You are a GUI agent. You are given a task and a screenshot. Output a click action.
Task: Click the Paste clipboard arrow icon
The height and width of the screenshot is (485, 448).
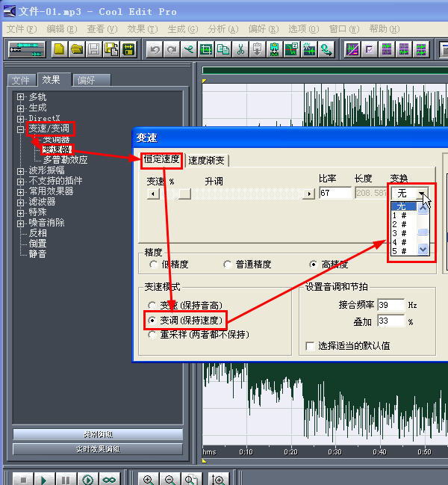257,49
